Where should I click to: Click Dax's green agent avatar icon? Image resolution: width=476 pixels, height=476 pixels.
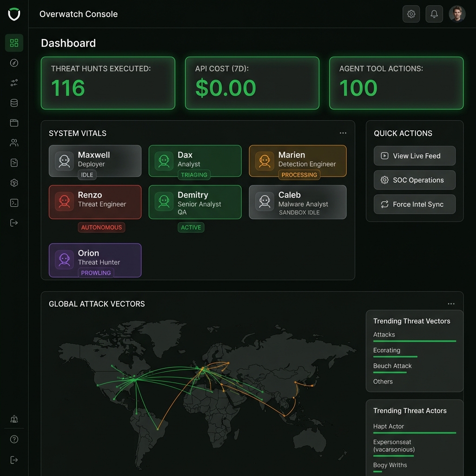click(x=164, y=161)
